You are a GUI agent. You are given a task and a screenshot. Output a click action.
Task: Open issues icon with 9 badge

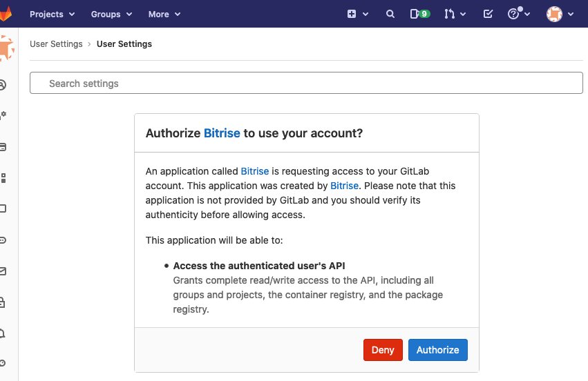pos(419,14)
